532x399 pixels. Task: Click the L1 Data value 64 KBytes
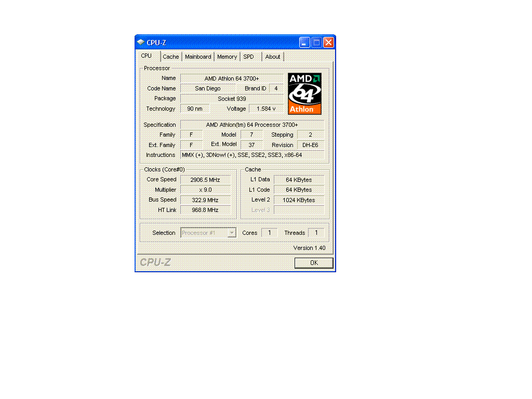pos(299,180)
